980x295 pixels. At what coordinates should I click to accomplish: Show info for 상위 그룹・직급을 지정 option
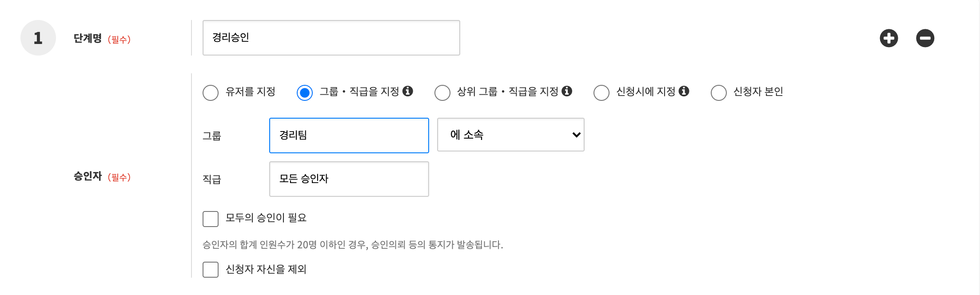[567, 91]
